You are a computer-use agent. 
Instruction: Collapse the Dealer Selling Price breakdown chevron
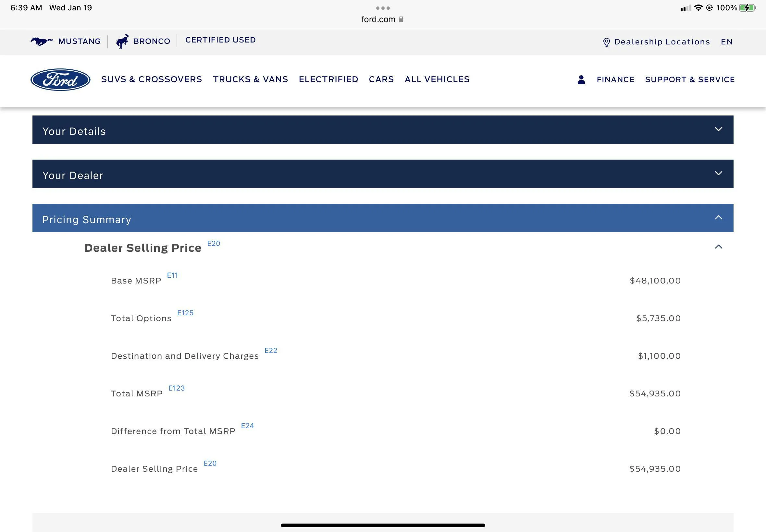point(719,247)
